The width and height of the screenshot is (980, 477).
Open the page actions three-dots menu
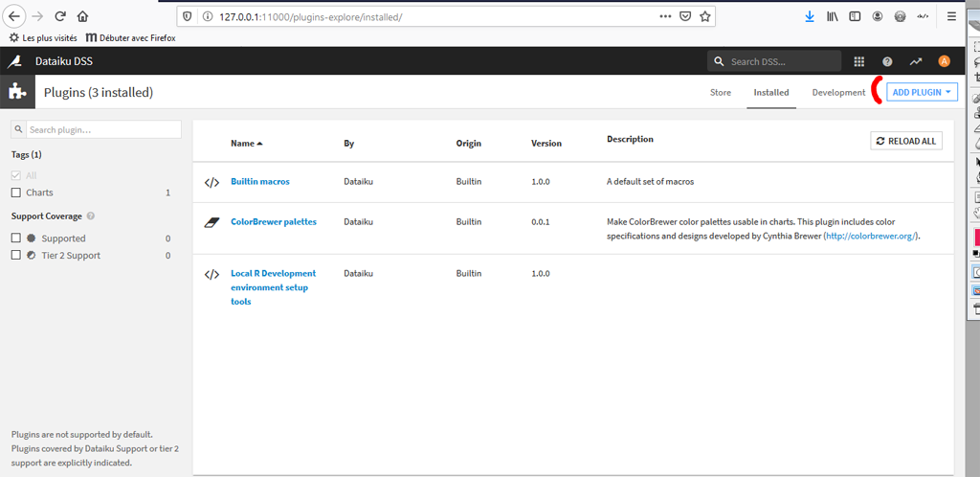pos(666,17)
